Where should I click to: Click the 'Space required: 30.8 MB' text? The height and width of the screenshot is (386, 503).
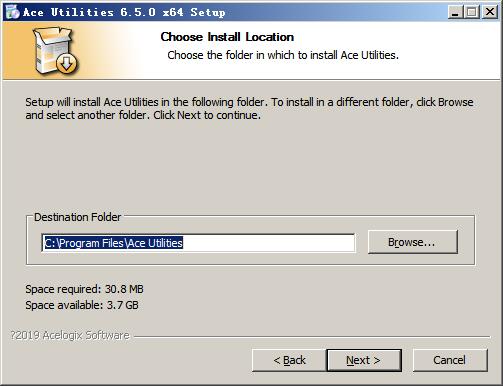pyautogui.click(x=84, y=289)
